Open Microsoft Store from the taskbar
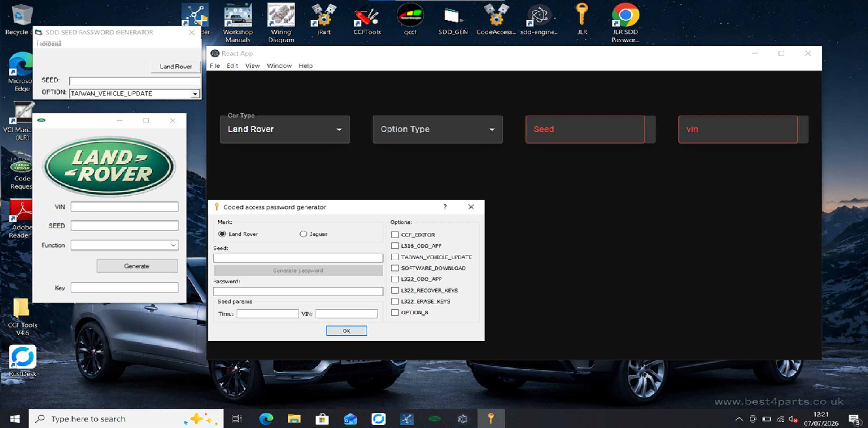 click(x=322, y=419)
